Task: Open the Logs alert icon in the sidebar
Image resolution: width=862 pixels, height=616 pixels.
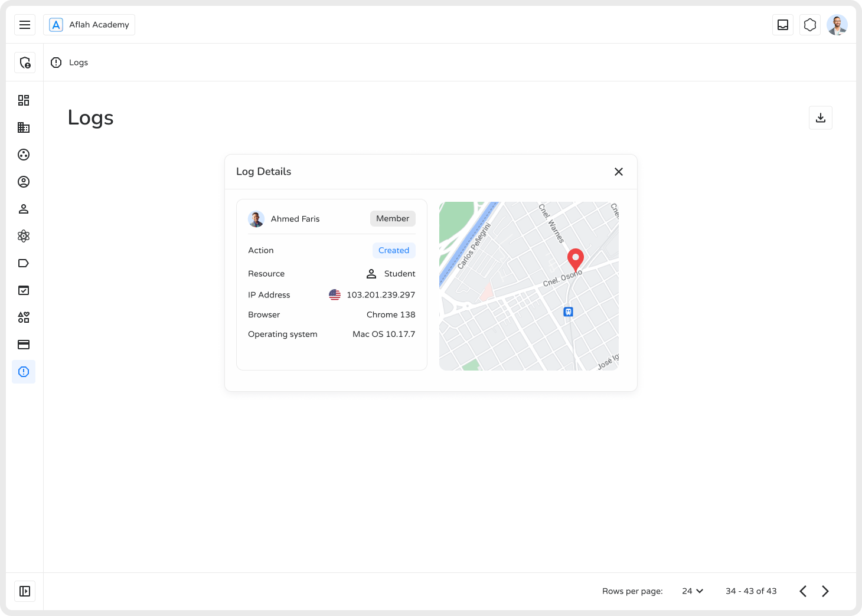Action: click(24, 372)
